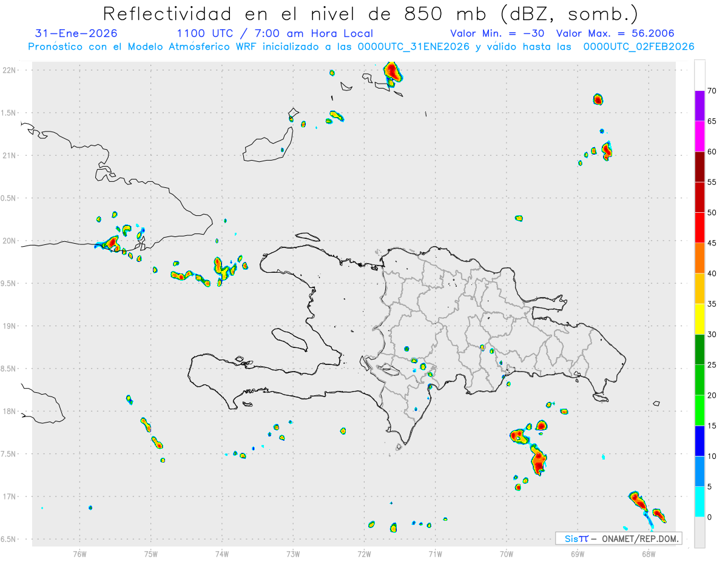Click the '68W' longitude label
The image size is (728, 562).
[649, 553]
